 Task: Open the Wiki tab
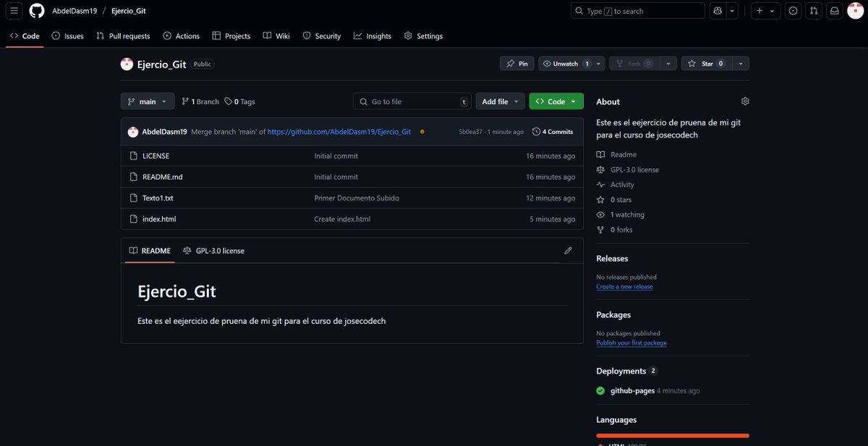coord(276,35)
